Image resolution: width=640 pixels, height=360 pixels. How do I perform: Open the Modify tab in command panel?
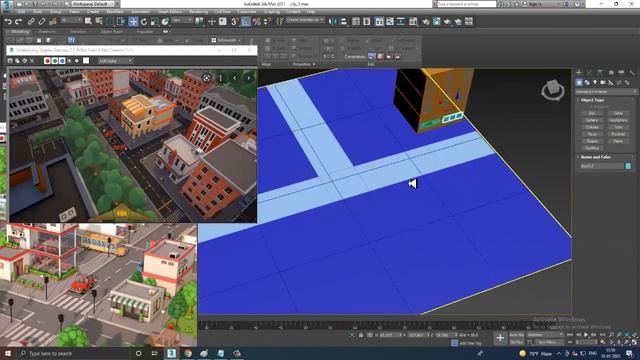589,72
